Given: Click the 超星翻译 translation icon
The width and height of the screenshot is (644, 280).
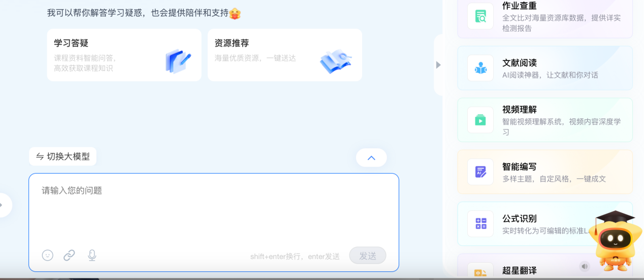Looking at the screenshot, I should [480, 272].
